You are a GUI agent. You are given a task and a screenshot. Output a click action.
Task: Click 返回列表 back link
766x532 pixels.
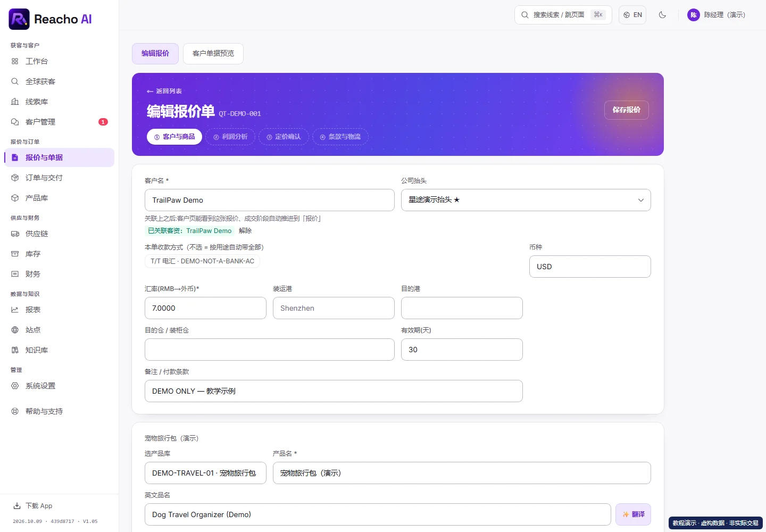pos(164,91)
